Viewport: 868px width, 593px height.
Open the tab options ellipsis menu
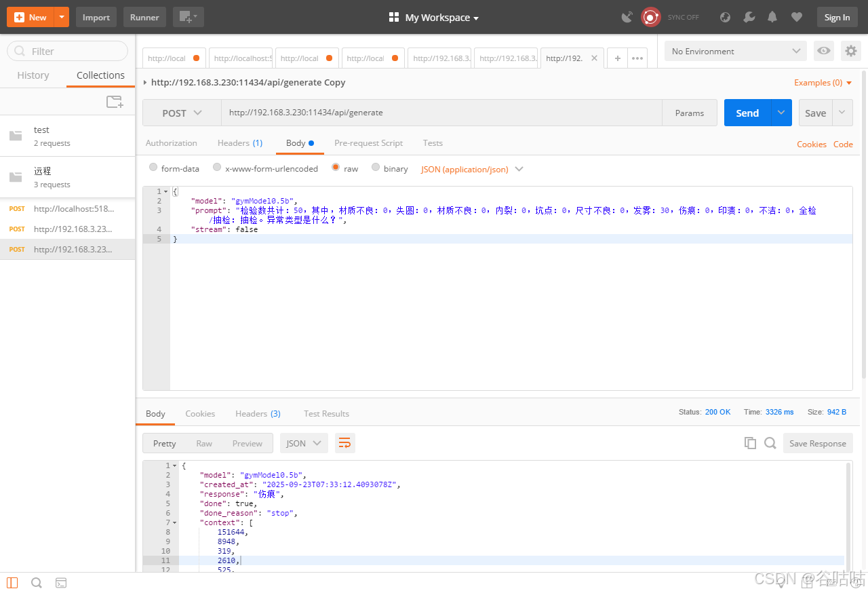click(637, 58)
